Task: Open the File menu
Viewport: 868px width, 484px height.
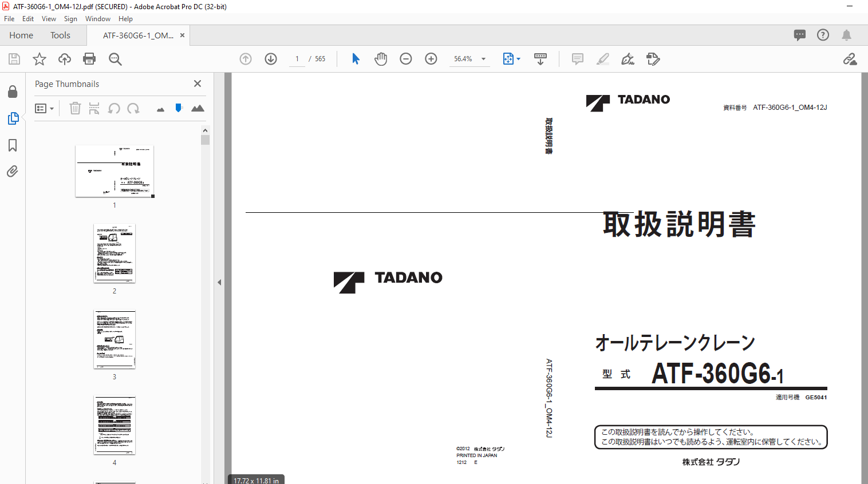Action: coord(9,19)
